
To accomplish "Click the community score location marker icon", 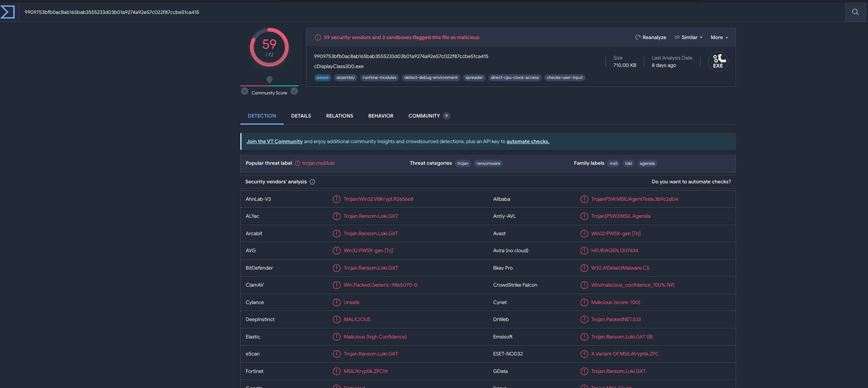I will coord(269,80).
